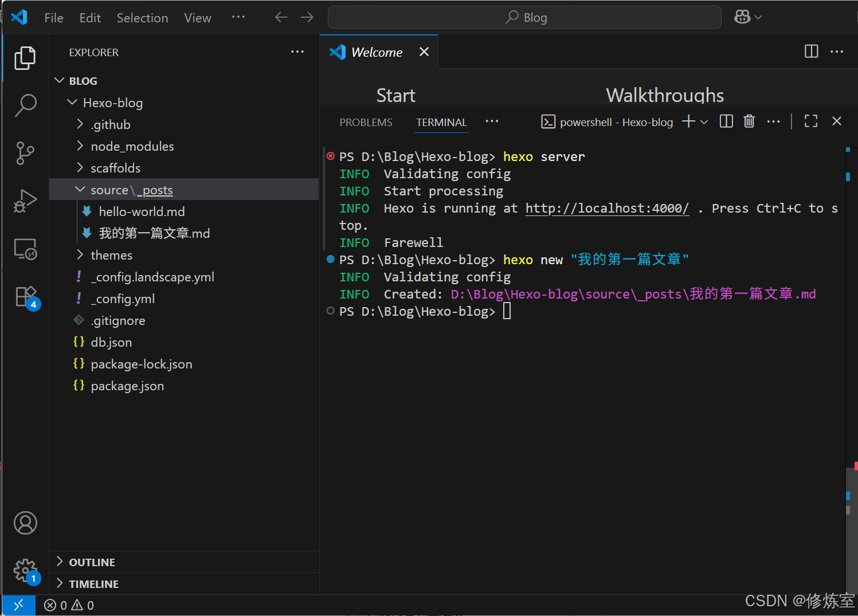Viewport: 858px width, 616px height.
Task: Go back with the left arrow
Action: [x=281, y=17]
